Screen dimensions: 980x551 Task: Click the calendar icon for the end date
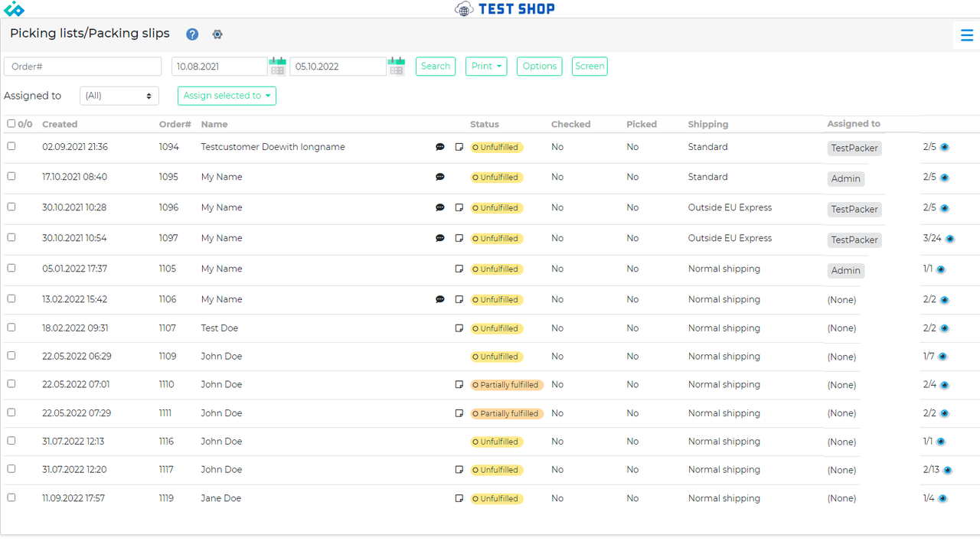(x=396, y=66)
